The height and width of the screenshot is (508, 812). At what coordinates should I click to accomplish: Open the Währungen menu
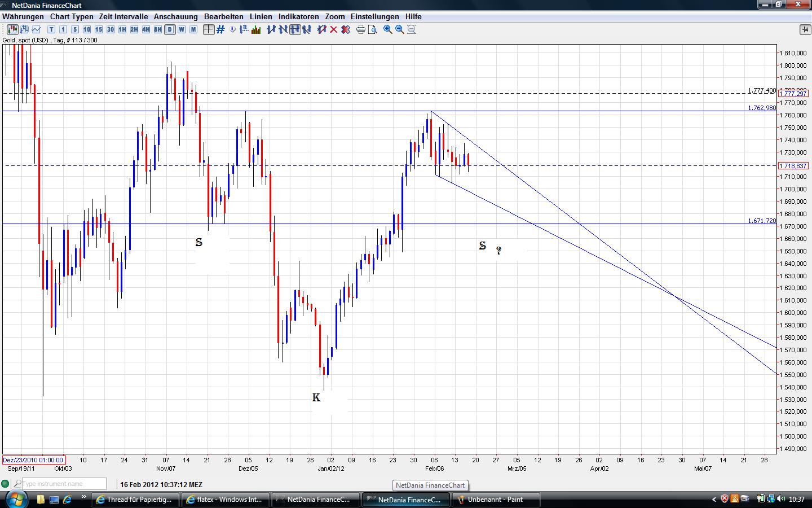(23, 16)
